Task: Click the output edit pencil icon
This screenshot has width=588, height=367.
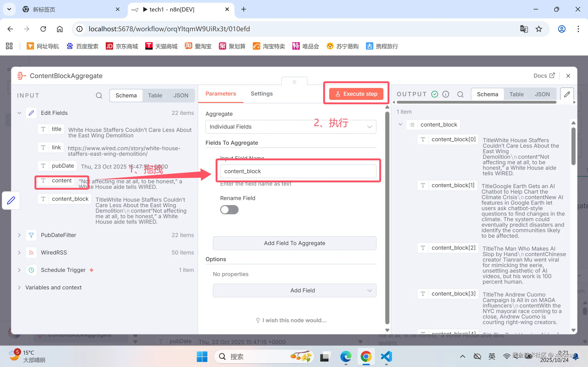Action: (567, 94)
